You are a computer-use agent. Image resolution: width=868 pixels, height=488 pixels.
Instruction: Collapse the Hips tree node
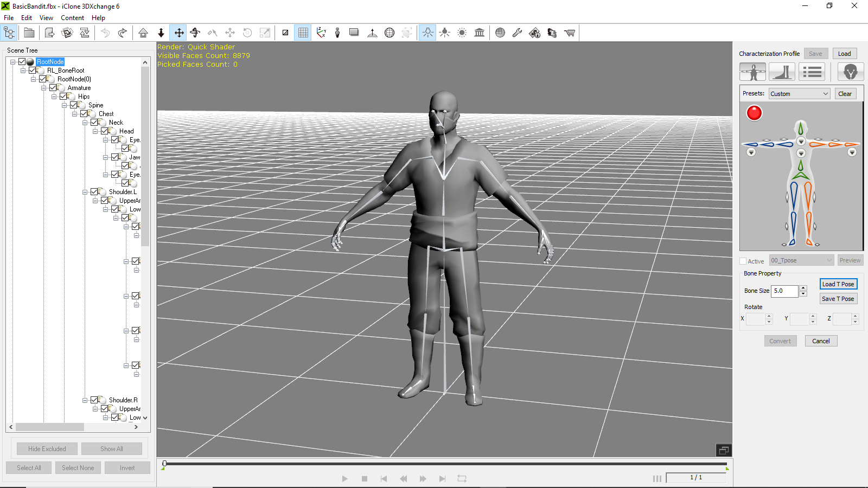[x=54, y=97]
